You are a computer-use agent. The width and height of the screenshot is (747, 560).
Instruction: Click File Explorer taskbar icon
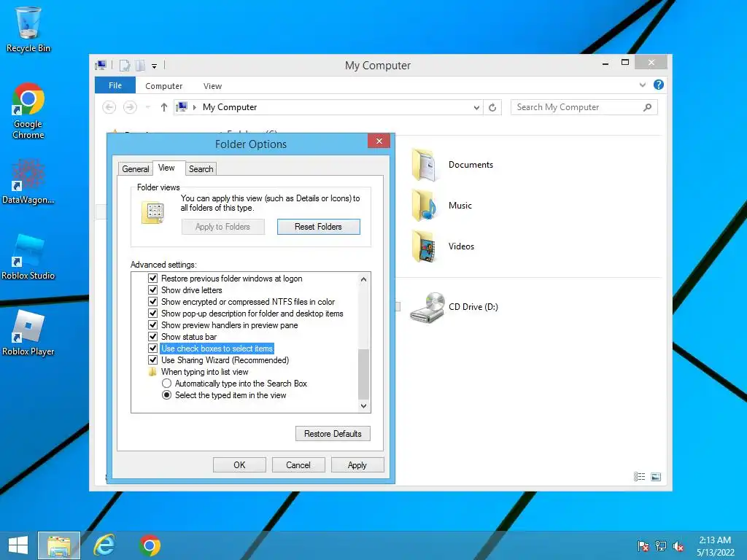(x=58, y=545)
